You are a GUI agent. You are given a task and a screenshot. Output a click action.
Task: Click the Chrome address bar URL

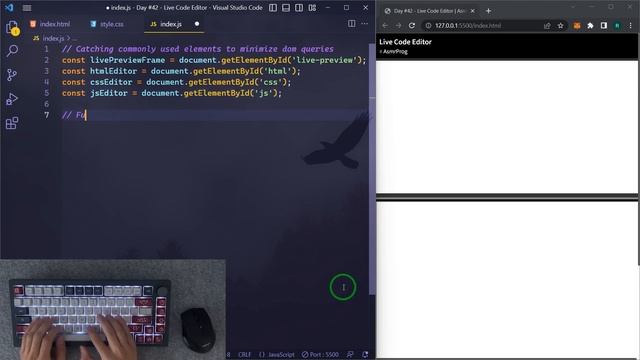pos(468,25)
